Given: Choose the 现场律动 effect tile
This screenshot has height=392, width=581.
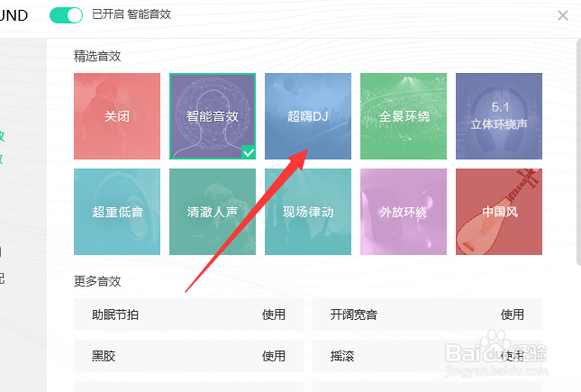Looking at the screenshot, I should [x=308, y=212].
